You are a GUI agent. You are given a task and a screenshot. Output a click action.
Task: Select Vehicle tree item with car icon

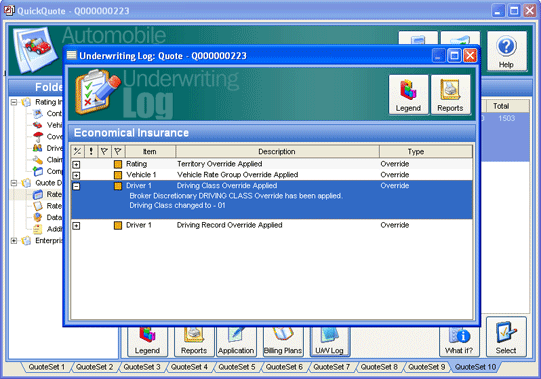(x=47, y=125)
